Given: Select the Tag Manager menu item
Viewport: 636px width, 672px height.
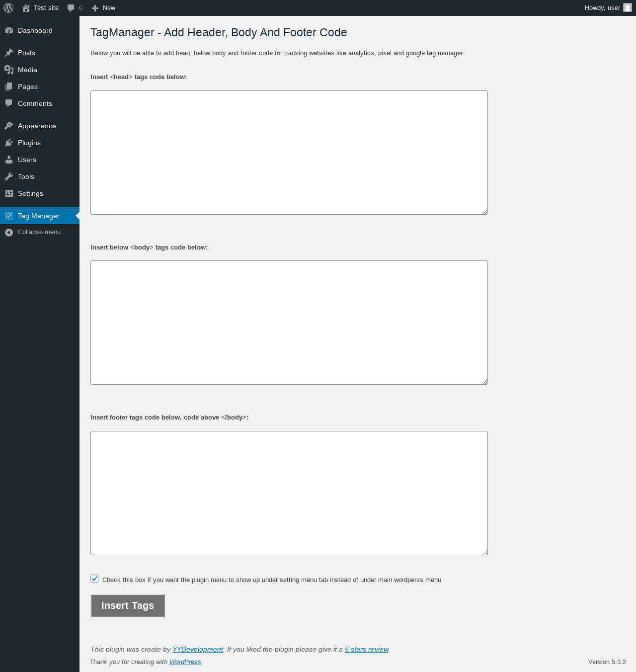Looking at the screenshot, I should 40,216.
